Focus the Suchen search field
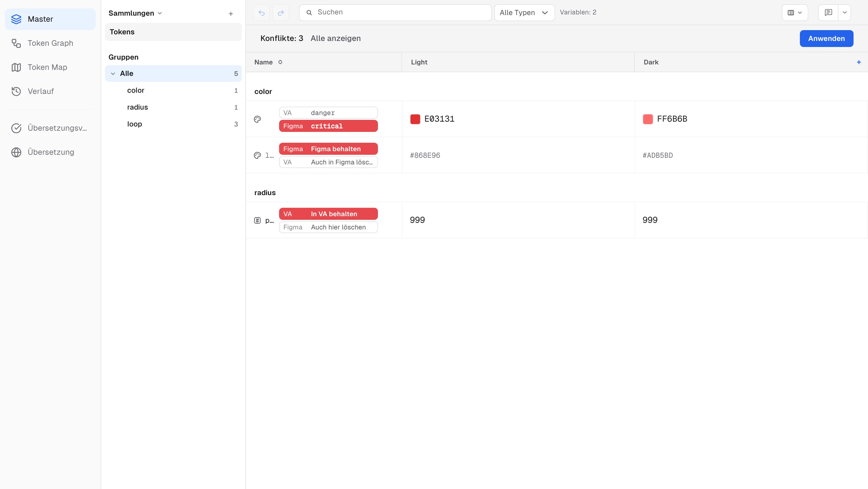The width and height of the screenshot is (868, 489). click(395, 13)
